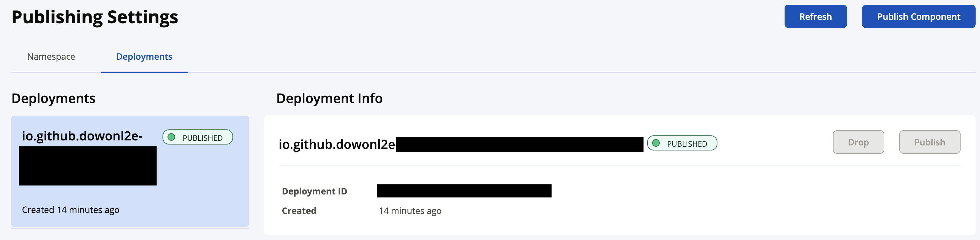
Task: Click the Refresh button
Action: (x=815, y=16)
